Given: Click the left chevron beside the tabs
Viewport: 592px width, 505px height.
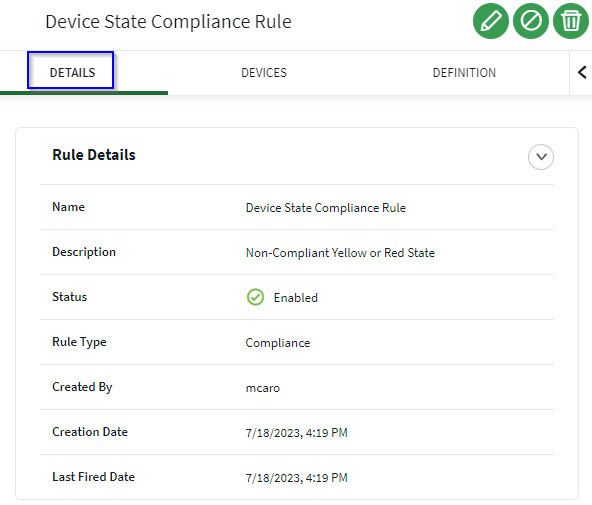Looking at the screenshot, I should (581, 72).
